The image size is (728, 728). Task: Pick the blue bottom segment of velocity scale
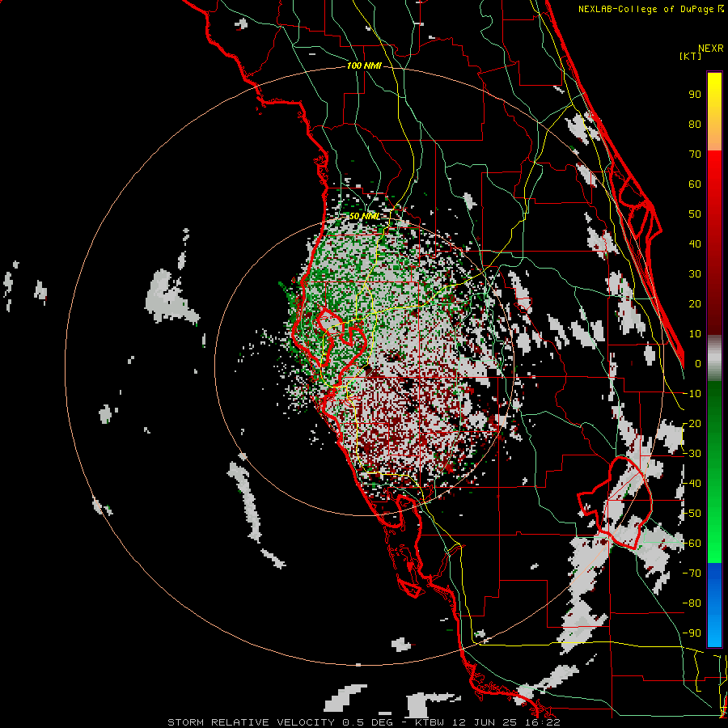tap(714, 605)
